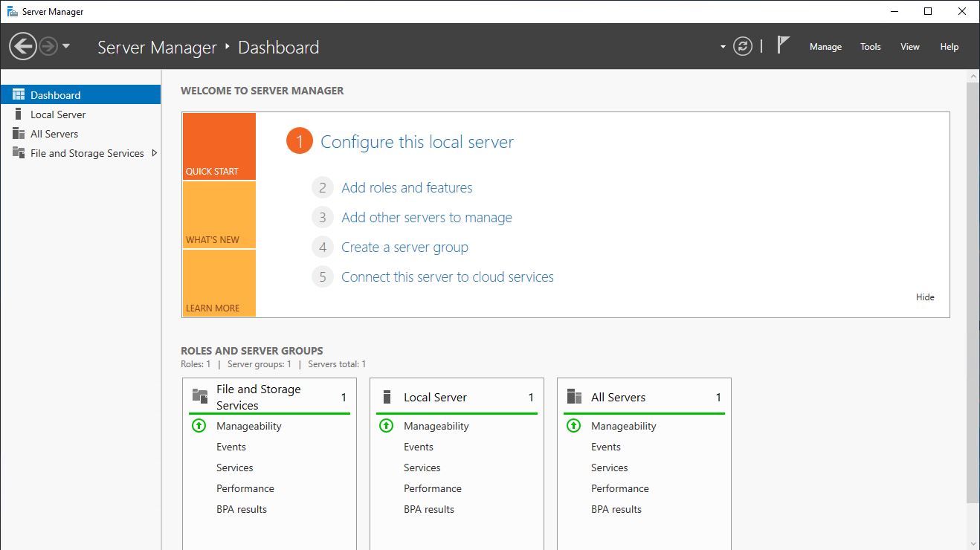
Task: Click green Manageability icon in File and Storage tile
Action: (199, 426)
